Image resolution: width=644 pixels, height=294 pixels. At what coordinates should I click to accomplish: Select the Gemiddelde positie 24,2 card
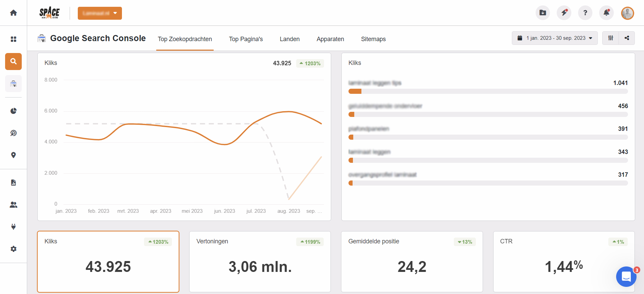(412, 262)
